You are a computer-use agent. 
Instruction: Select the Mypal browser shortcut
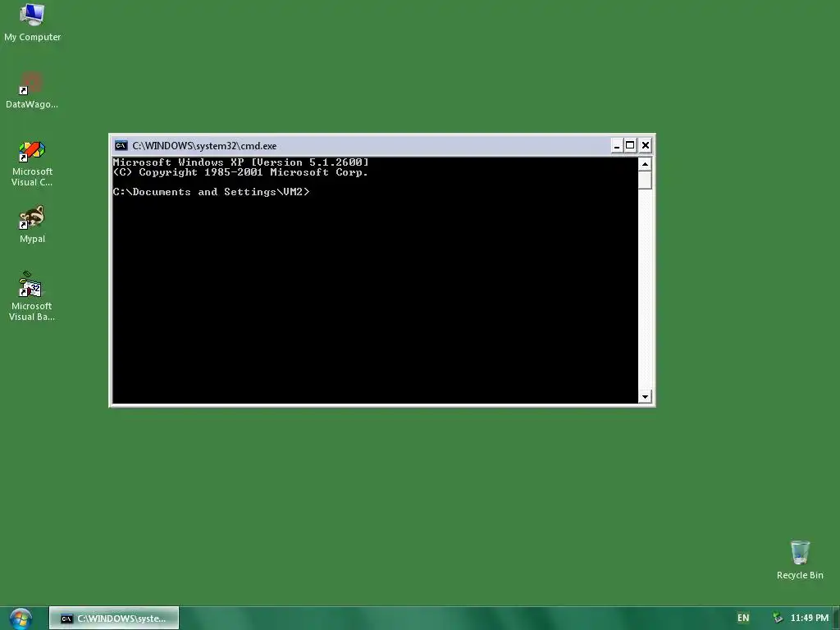(32, 225)
